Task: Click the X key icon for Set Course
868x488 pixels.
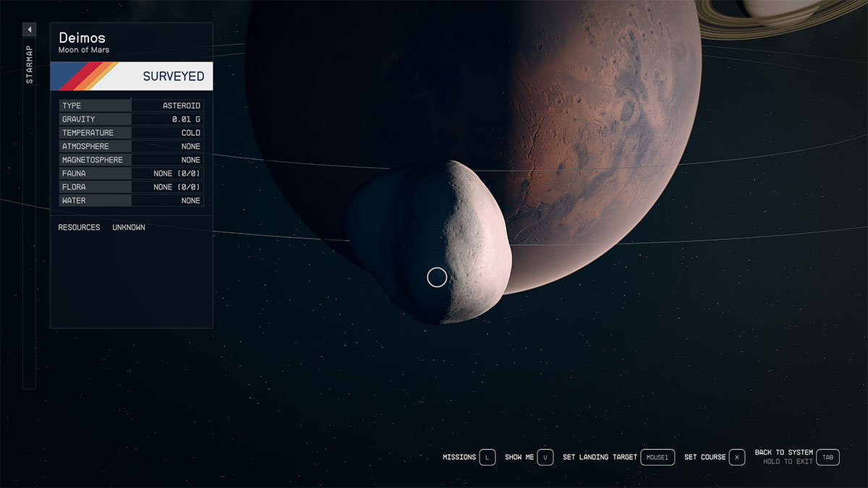Action: (737, 457)
